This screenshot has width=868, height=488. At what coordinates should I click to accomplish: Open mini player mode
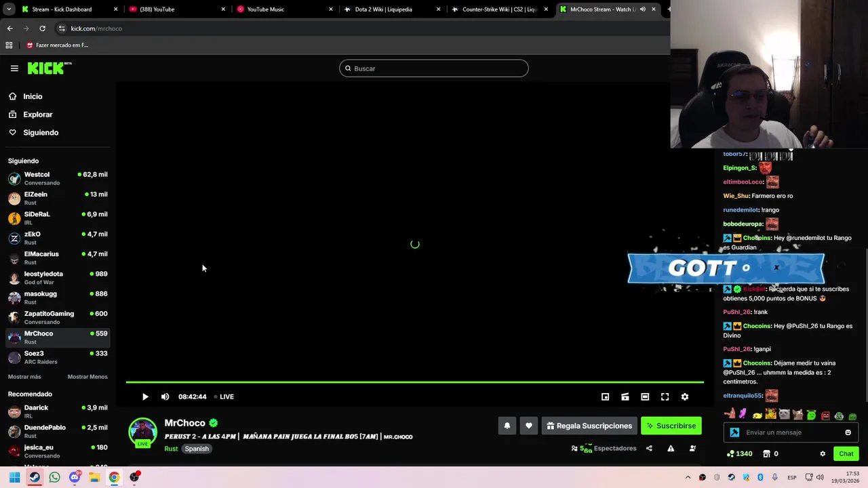coord(606,397)
